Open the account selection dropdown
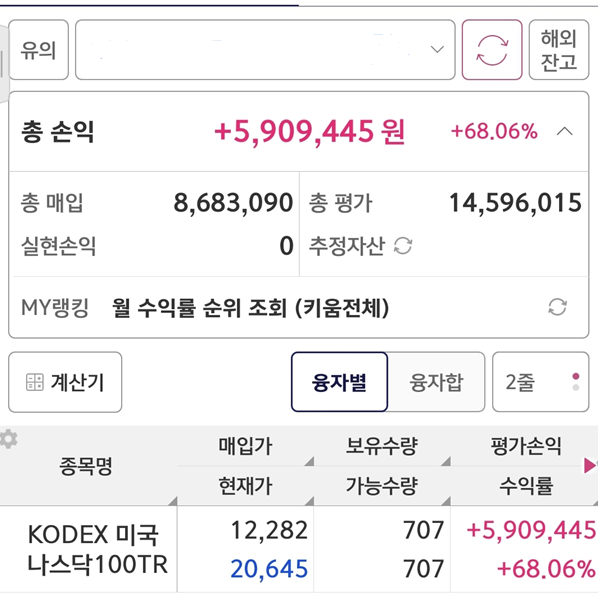Screen dimensions: 598x598 click(x=265, y=50)
